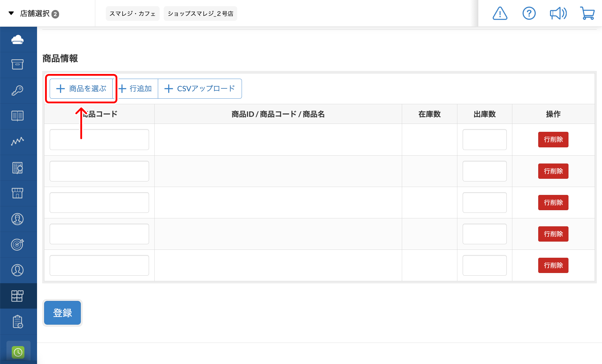Click the key icon in sidebar
This screenshot has width=602, height=364.
(18, 90)
